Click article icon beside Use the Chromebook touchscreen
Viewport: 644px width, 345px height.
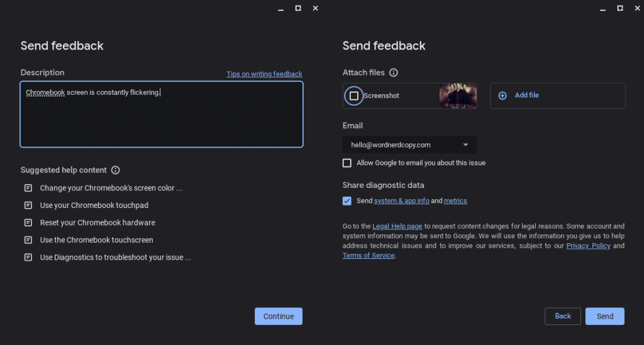point(28,240)
